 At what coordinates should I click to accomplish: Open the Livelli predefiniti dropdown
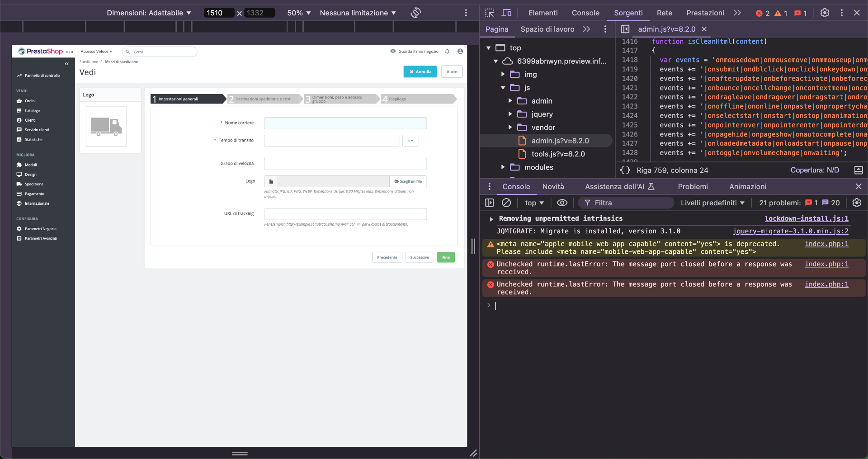click(712, 203)
